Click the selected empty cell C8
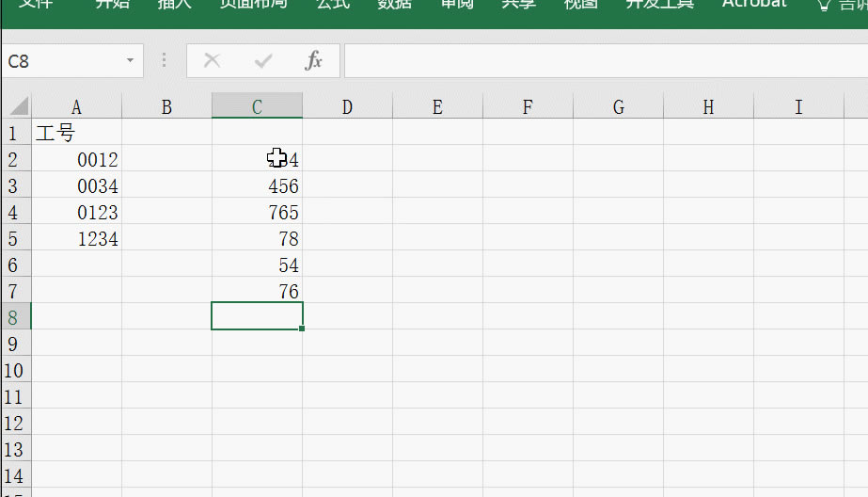 [x=257, y=316]
